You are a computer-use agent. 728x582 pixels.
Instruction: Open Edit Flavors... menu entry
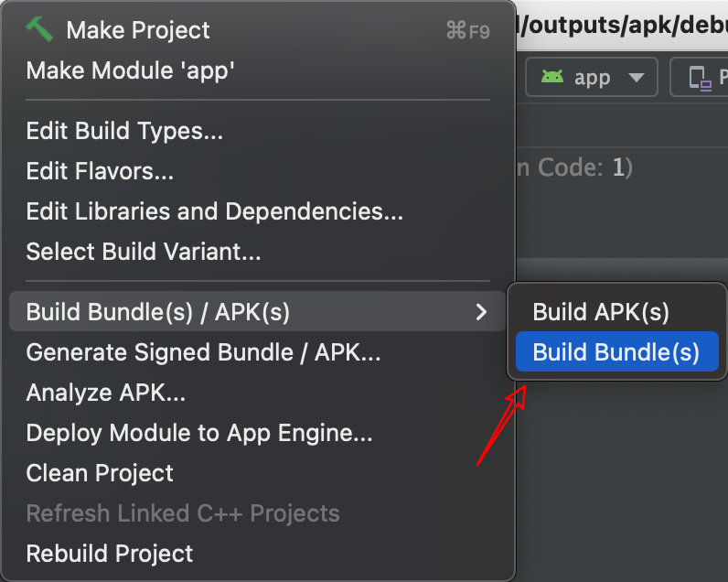point(100,171)
